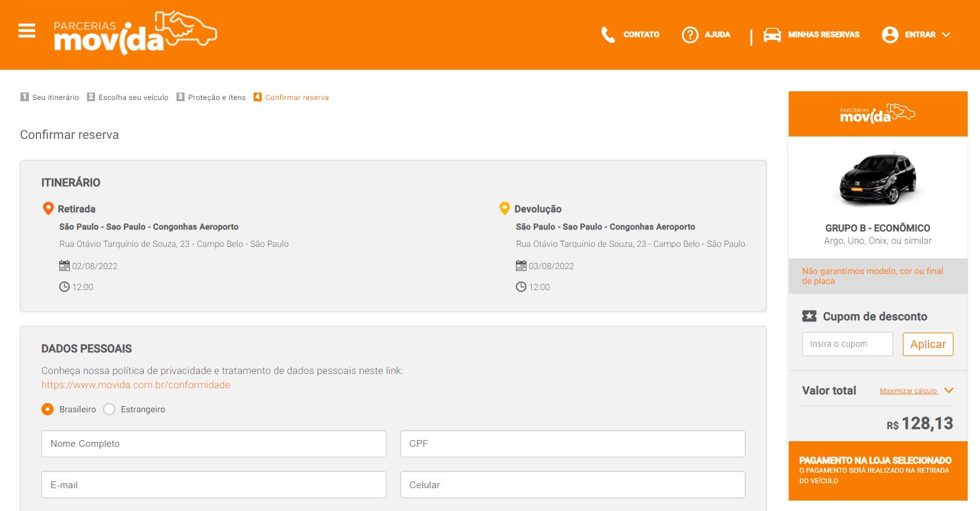Click Entrar to log in
This screenshot has height=511, width=980.
click(920, 35)
